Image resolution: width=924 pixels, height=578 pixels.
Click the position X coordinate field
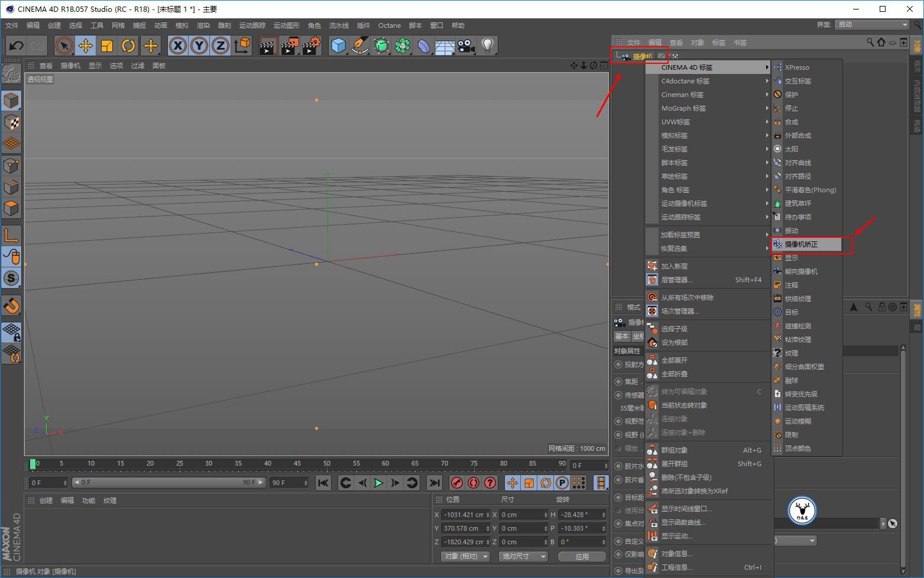464,515
